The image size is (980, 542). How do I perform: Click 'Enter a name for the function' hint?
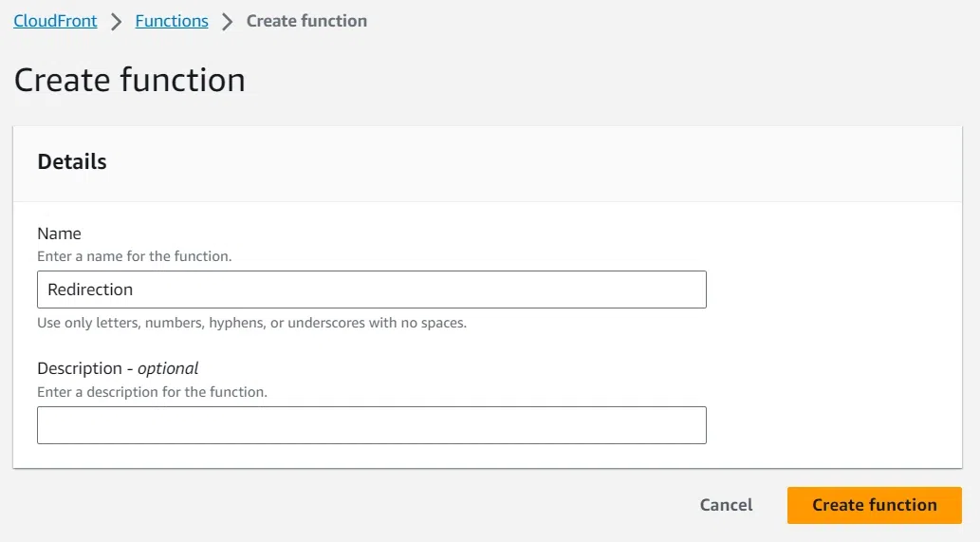(x=134, y=256)
